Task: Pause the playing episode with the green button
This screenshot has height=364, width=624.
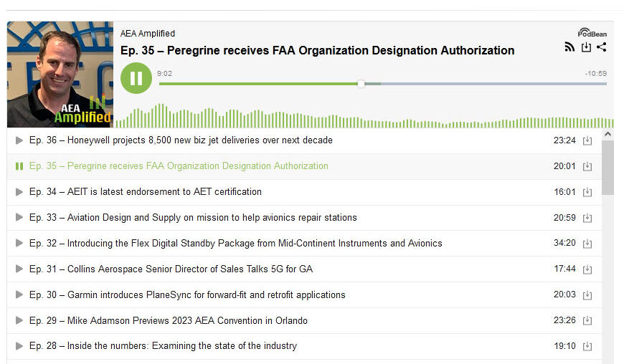Action: tap(136, 78)
